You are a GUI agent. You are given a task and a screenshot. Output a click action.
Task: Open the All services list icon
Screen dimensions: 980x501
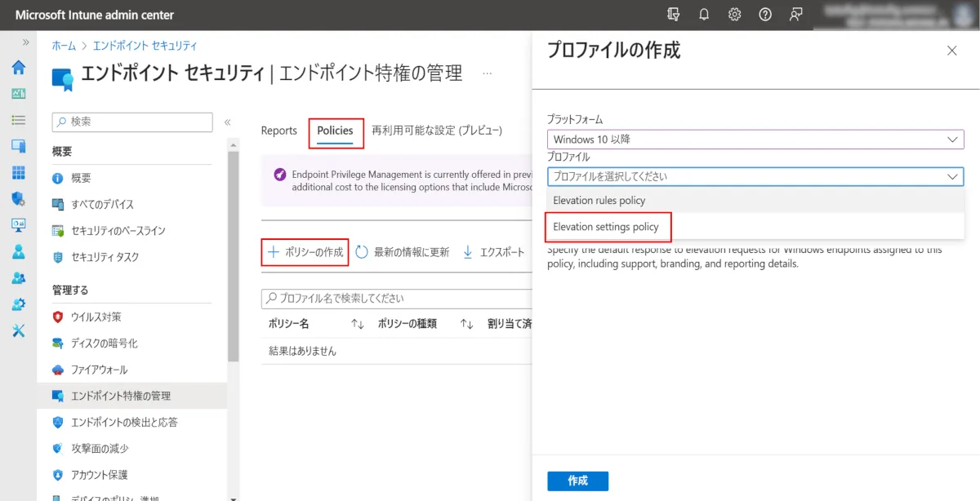click(x=18, y=120)
